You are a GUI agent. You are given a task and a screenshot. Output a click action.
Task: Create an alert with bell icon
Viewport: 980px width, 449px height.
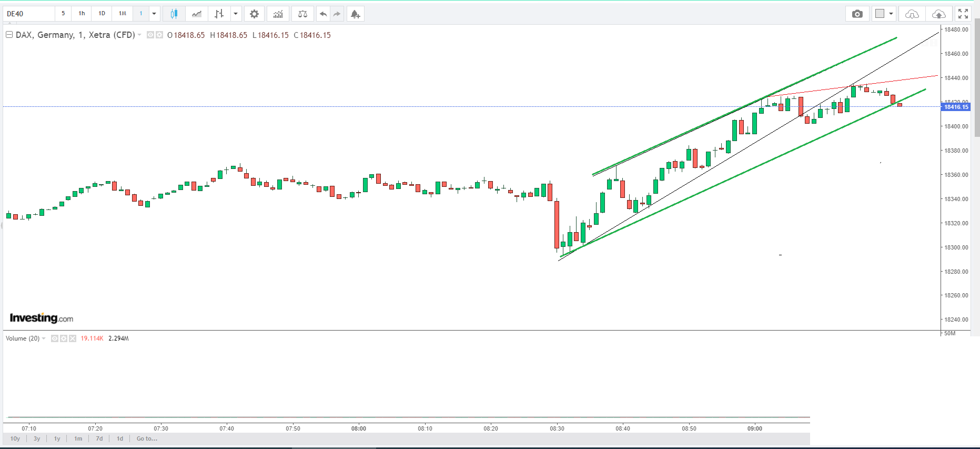(x=356, y=14)
